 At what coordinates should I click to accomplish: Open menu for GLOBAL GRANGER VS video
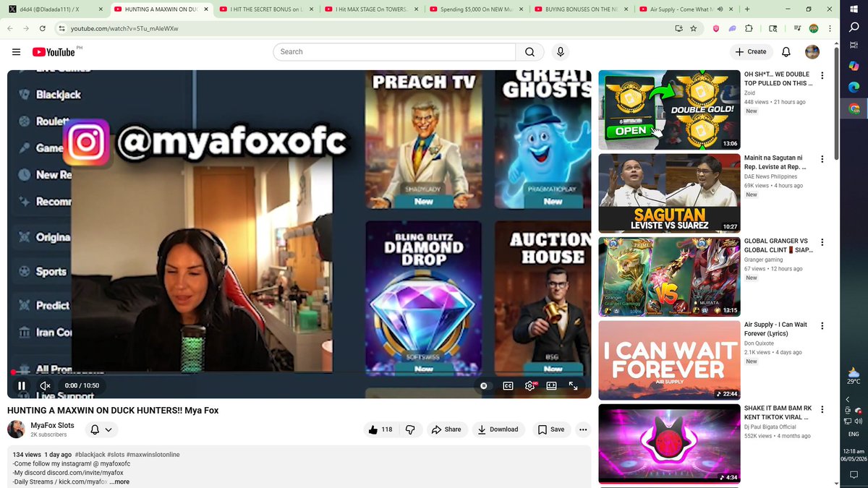(x=822, y=242)
